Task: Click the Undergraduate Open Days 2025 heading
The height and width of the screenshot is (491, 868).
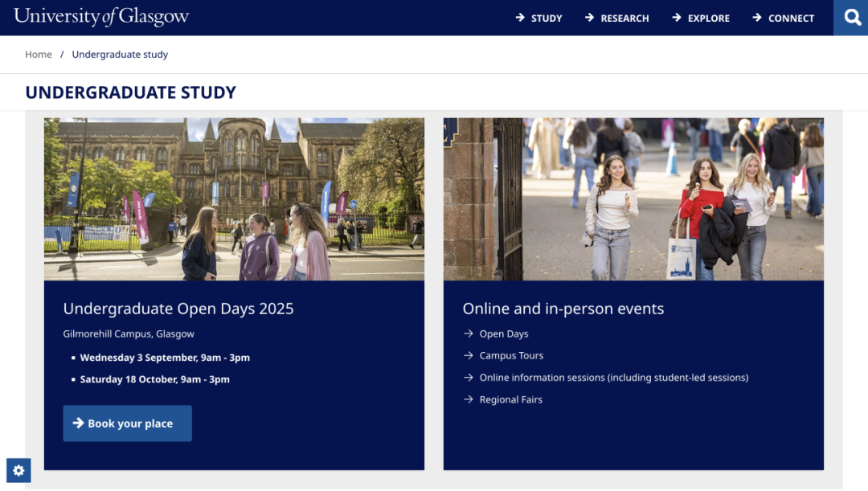Action: 178,309
